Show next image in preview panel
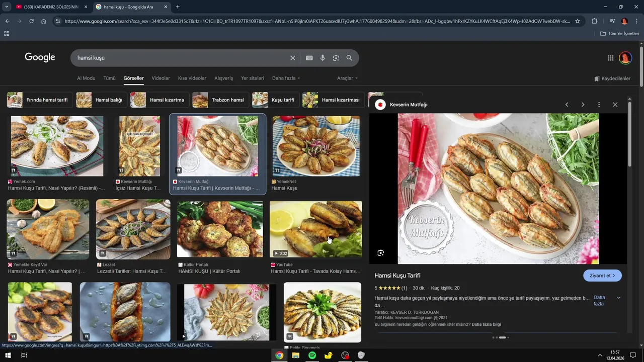644x362 pixels. click(x=583, y=105)
